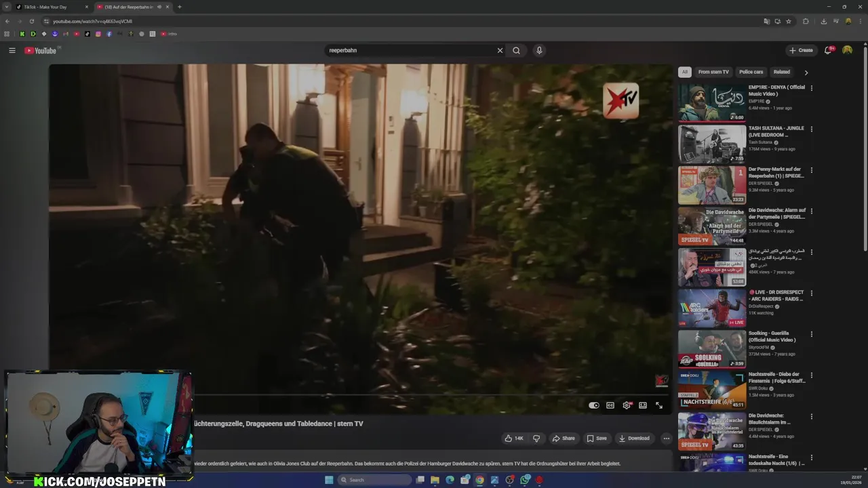Open the YouTube account avatar menu
Screen dimensions: 868x488
pyautogui.click(x=847, y=50)
